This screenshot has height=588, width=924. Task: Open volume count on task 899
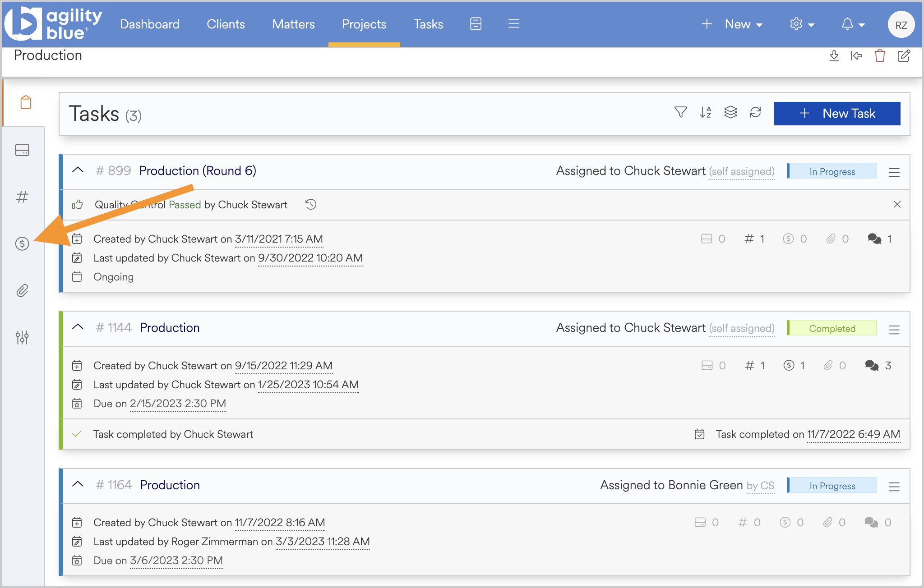pyautogui.click(x=754, y=239)
